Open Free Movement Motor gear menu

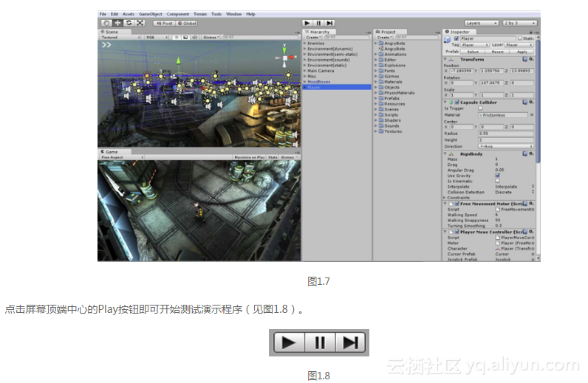pos(531,204)
